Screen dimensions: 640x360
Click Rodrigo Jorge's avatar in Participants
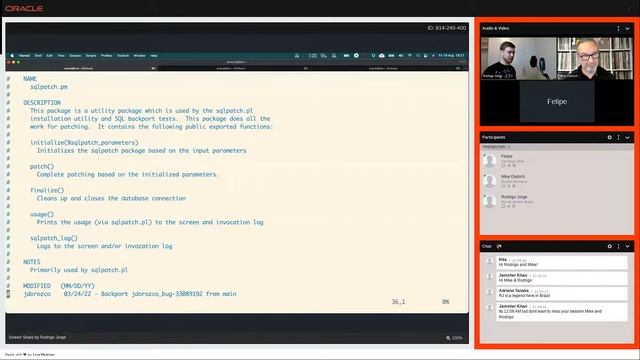pyautogui.click(x=489, y=201)
